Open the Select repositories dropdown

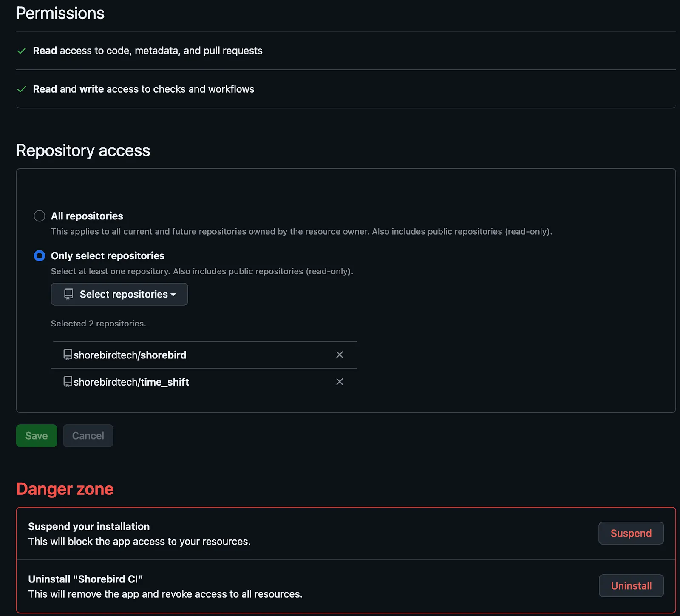(x=119, y=294)
